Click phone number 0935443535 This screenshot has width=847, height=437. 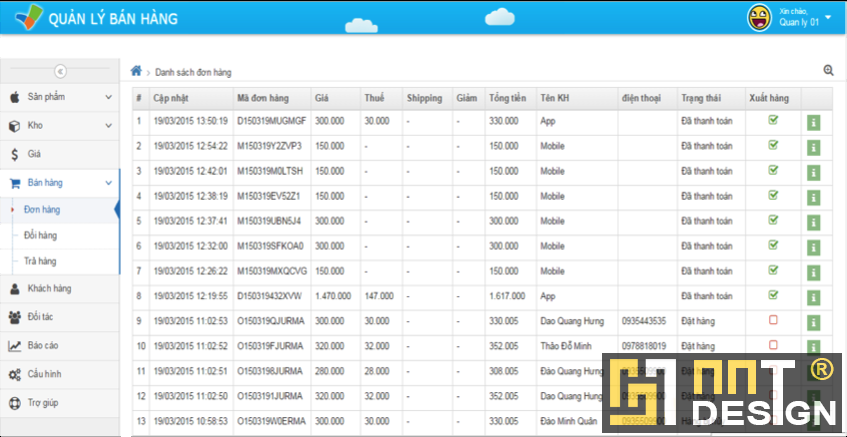click(644, 321)
